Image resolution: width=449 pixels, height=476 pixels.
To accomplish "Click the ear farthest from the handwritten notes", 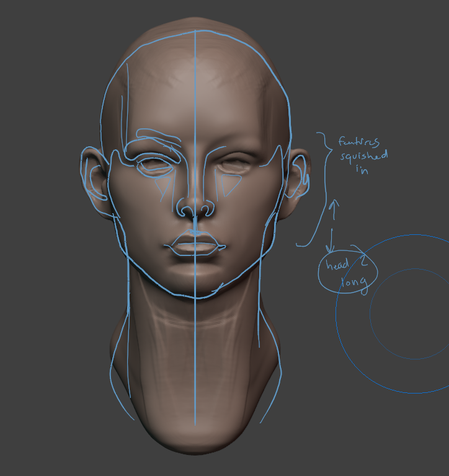I will click(x=94, y=180).
